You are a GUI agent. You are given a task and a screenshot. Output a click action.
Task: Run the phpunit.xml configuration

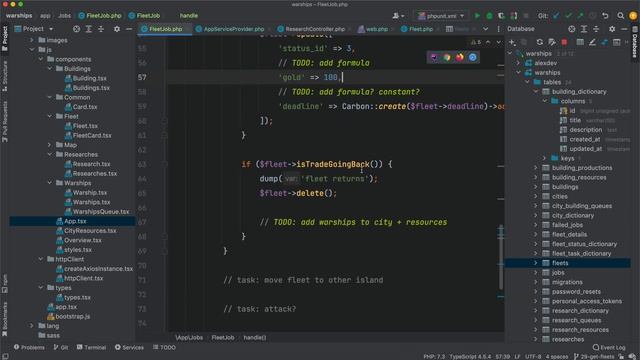point(477,16)
